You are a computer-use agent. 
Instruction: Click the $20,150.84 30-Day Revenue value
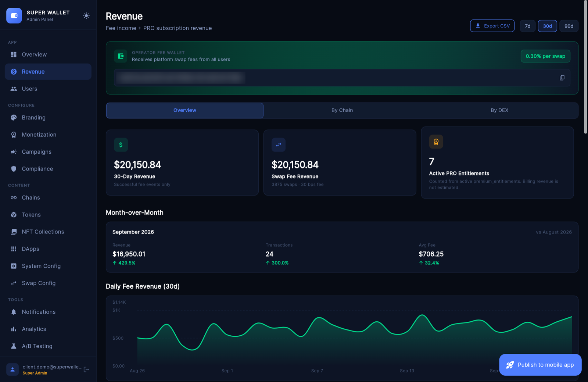[x=137, y=165]
